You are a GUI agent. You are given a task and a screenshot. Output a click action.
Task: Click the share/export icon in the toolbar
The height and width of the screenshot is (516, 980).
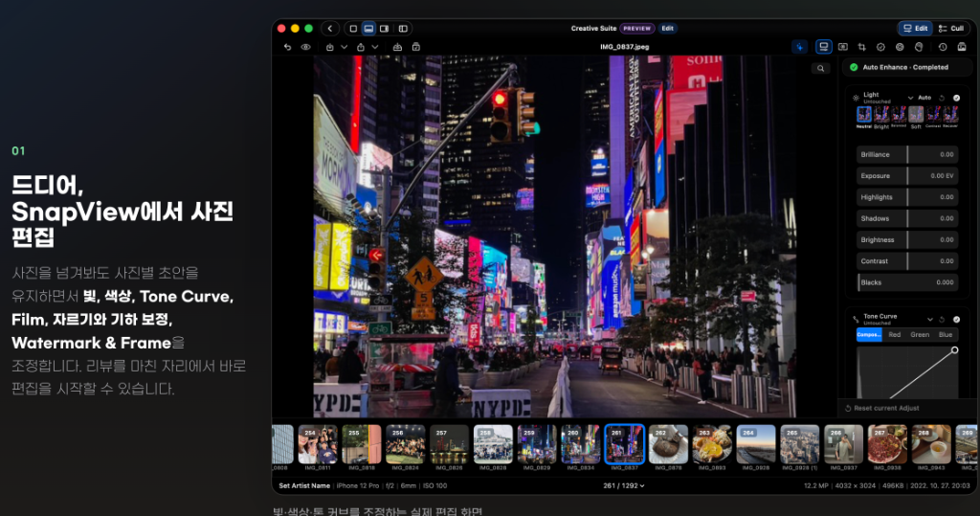361,47
